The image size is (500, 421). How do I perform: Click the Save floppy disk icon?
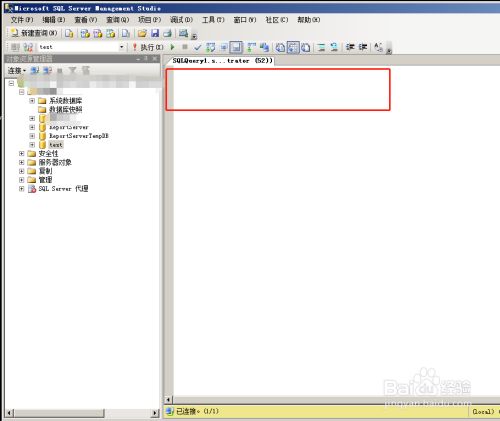155,33
